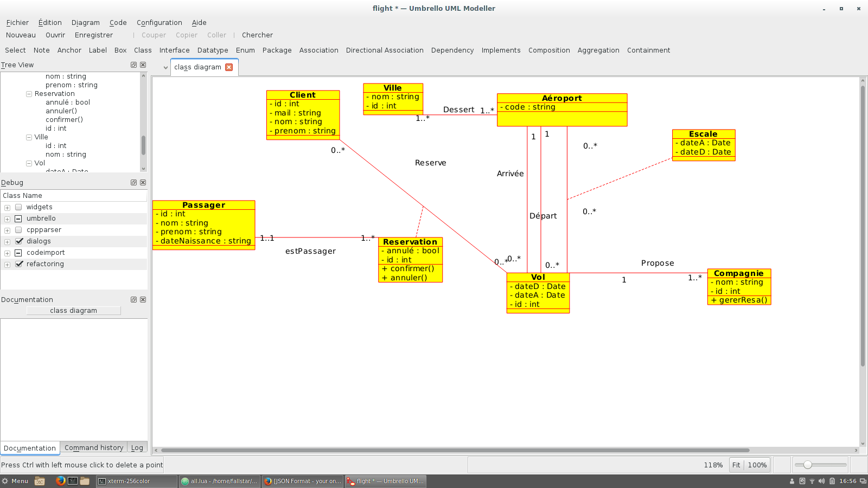Reset zoom with the 100% button
Image resolution: width=868 pixels, height=488 pixels.
[x=757, y=465]
